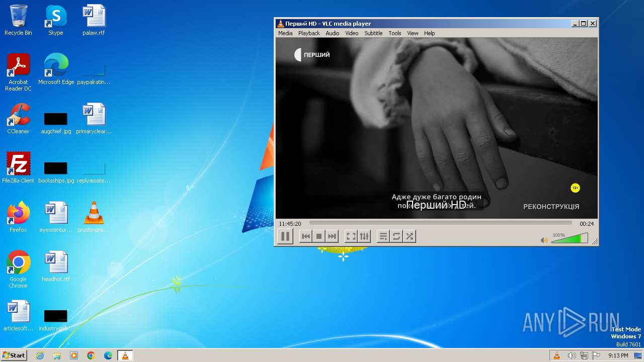Open the View menu
Image resolution: width=644 pixels, height=362 pixels.
(413, 33)
